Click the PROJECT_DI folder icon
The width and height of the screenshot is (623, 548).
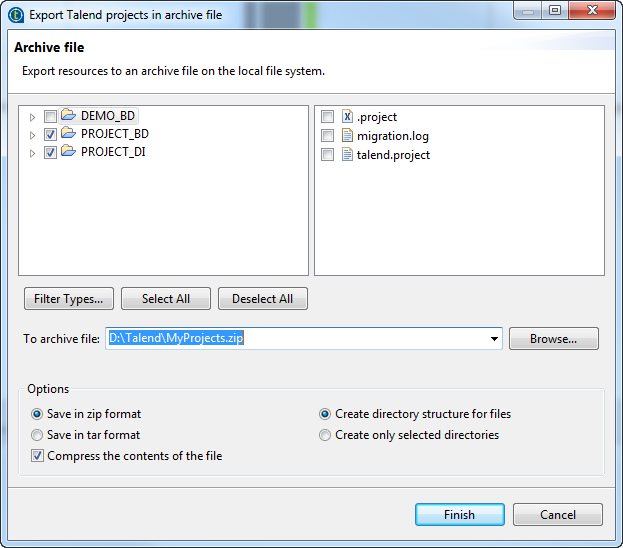point(68,152)
